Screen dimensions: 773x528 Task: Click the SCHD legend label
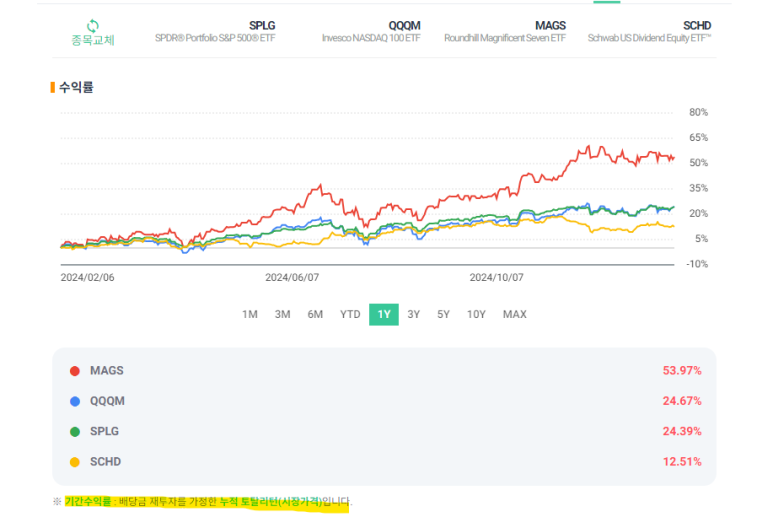coord(105,462)
